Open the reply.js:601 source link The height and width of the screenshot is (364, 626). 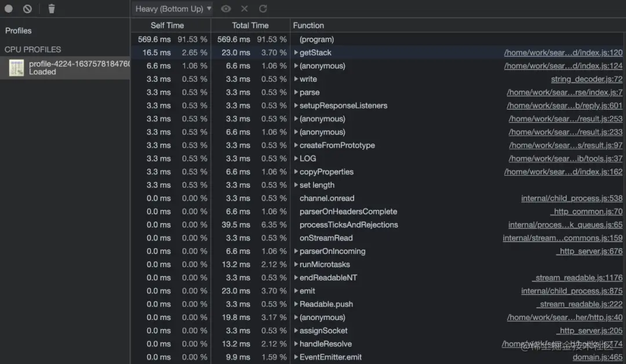coord(565,105)
